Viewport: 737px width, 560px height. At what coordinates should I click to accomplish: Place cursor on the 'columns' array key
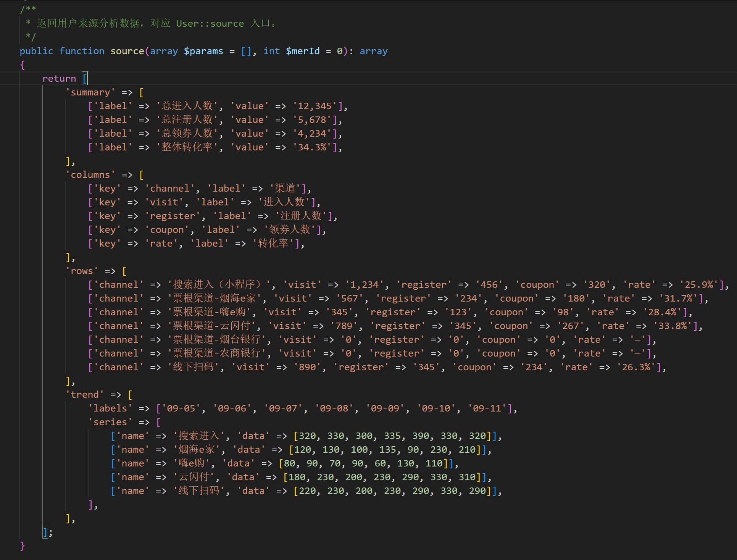pyautogui.click(x=90, y=175)
